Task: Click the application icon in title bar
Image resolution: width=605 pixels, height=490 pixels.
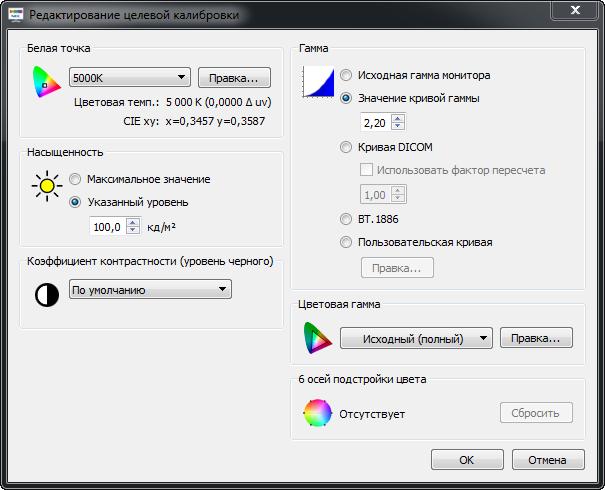Action: coord(16,15)
